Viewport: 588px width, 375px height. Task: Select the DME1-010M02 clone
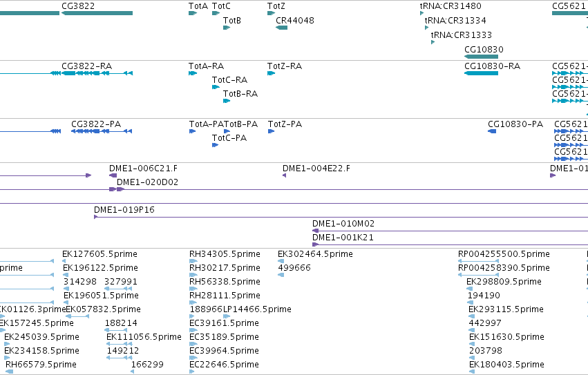[x=450, y=231]
